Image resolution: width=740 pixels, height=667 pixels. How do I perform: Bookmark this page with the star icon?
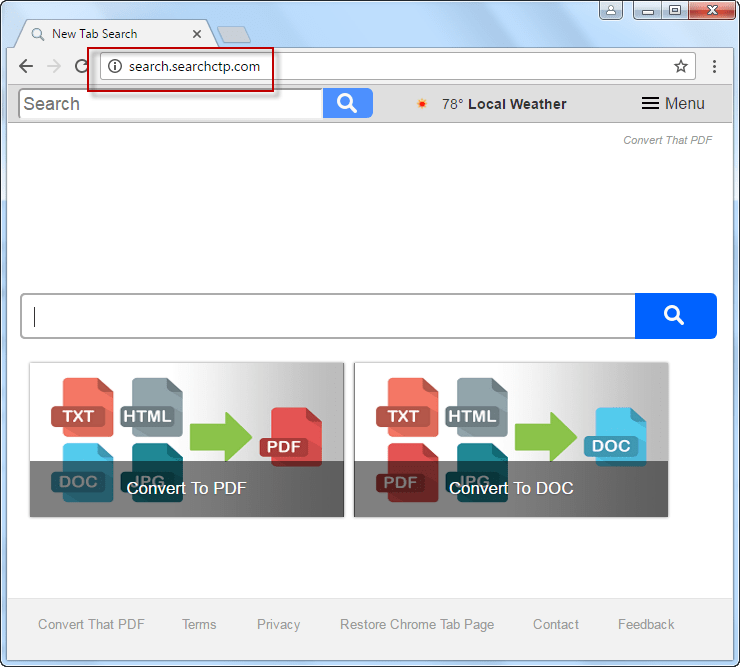[x=680, y=66]
